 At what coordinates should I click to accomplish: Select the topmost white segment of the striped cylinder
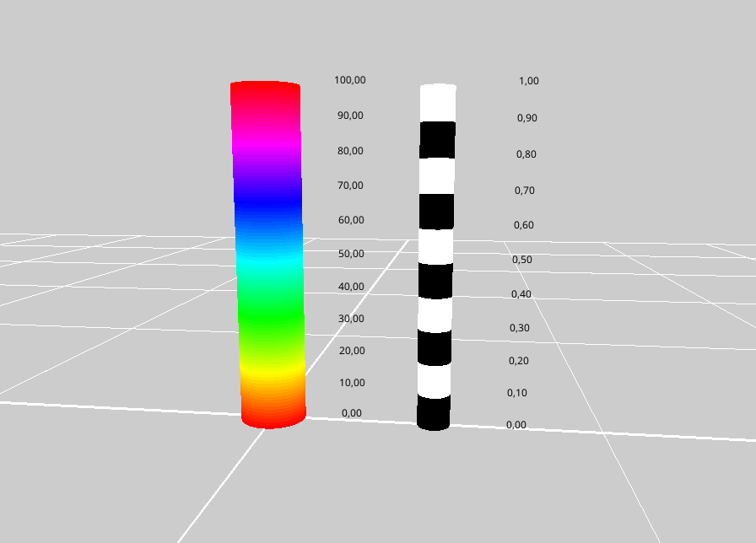[x=438, y=103]
